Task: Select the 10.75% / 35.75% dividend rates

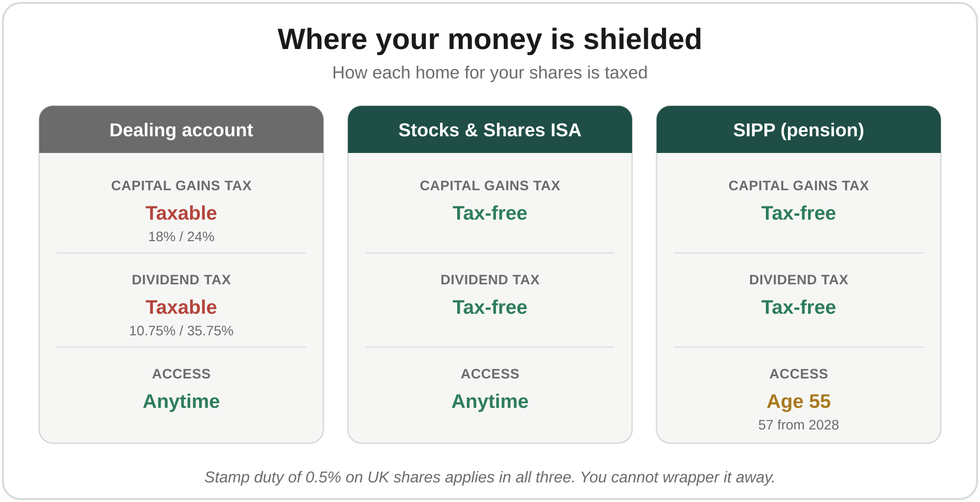Action: (181, 331)
